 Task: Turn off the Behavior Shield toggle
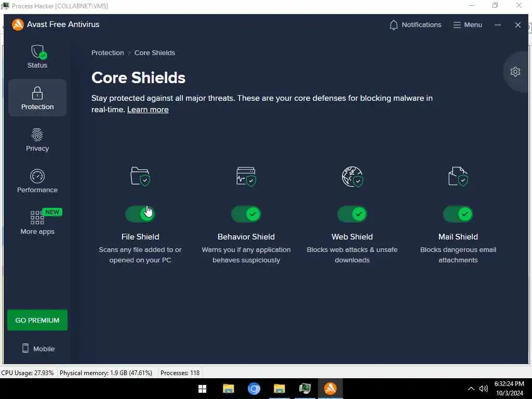click(x=246, y=214)
